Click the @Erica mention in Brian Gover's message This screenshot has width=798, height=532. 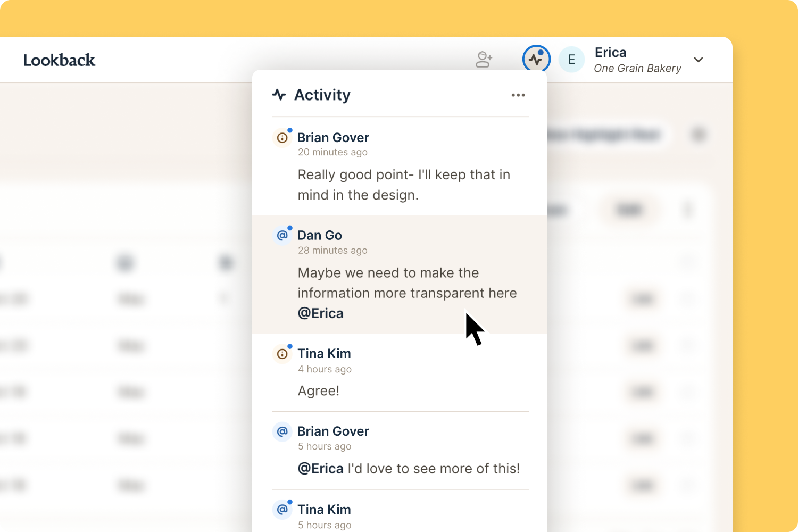tap(321, 469)
